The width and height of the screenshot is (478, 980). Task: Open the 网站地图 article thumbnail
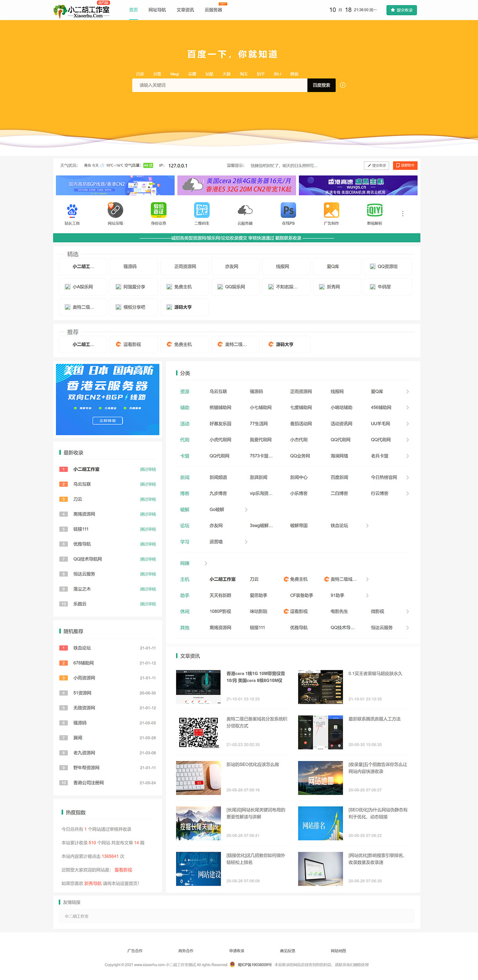[x=320, y=778]
